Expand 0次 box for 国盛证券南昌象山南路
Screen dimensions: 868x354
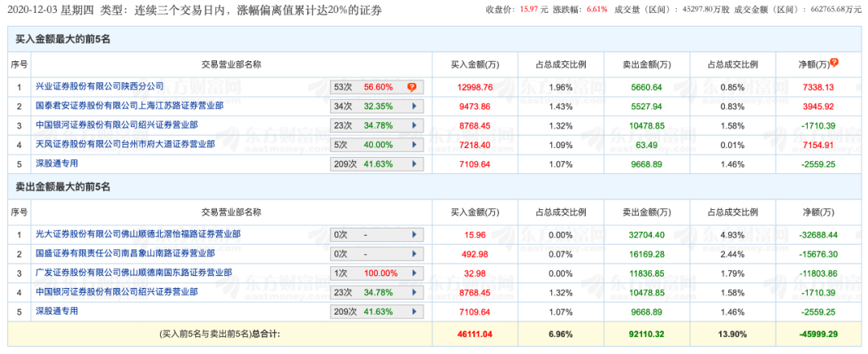[x=377, y=254]
